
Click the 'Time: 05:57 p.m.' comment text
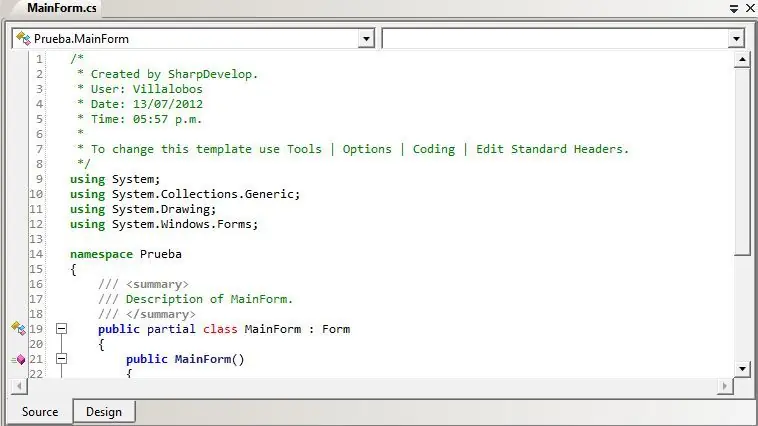(x=146, y=119)
